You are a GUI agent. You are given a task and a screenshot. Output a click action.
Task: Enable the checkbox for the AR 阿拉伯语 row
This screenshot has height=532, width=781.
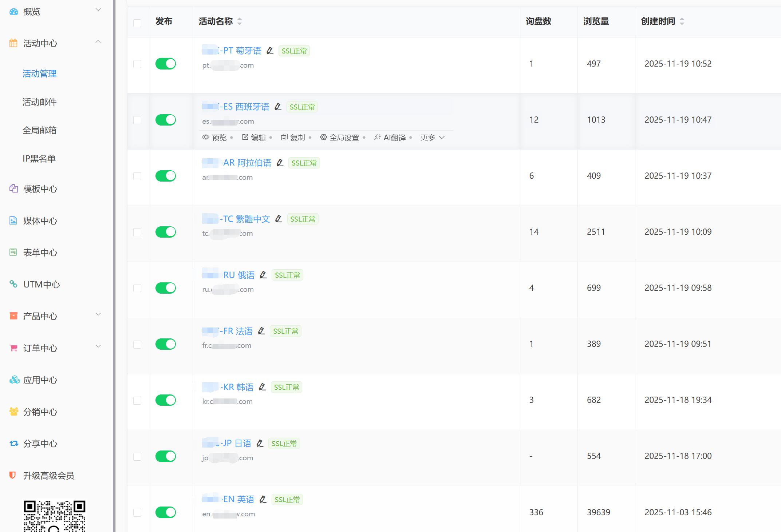[x=138, y=176]
